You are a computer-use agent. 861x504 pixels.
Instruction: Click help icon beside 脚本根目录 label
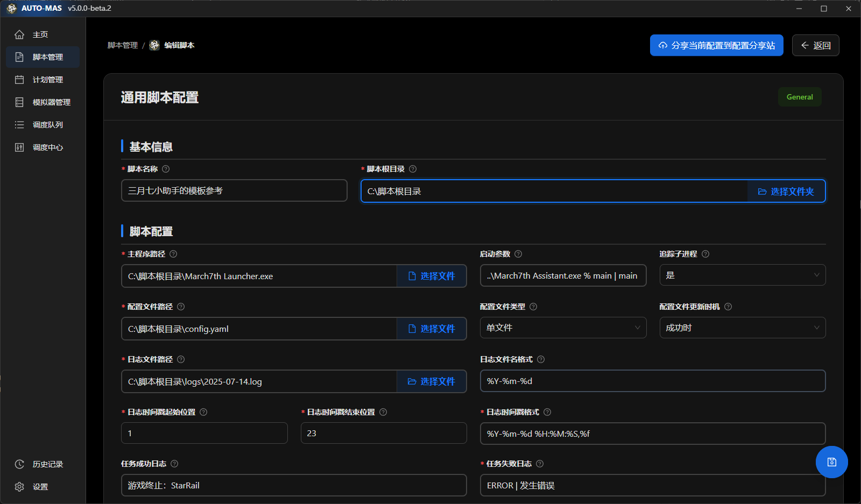[x=413, y=169]
